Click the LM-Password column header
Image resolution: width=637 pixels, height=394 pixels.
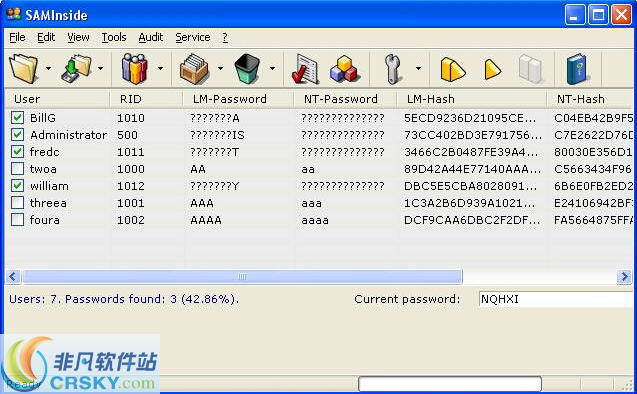pyautogui.click(x=230, y=99)
